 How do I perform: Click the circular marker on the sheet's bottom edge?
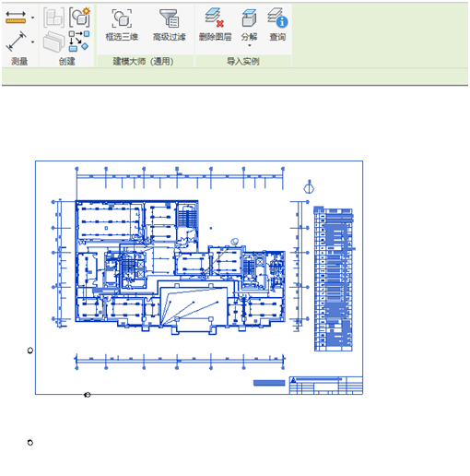pyautogui.click(x=88, y=395)
